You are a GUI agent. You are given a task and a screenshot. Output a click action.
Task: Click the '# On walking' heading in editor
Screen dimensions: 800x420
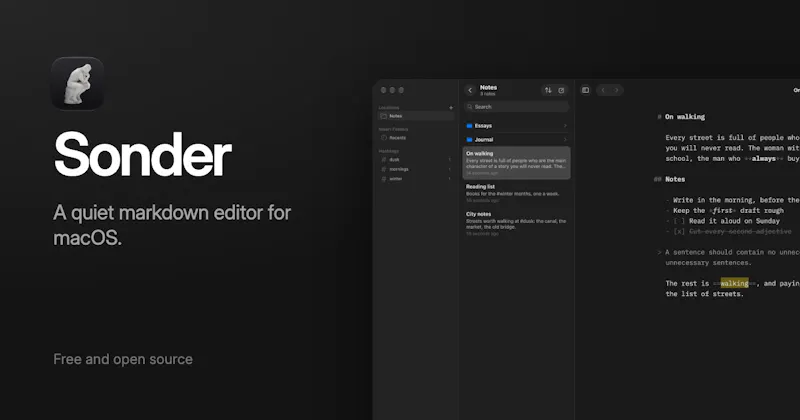(681, 117)
